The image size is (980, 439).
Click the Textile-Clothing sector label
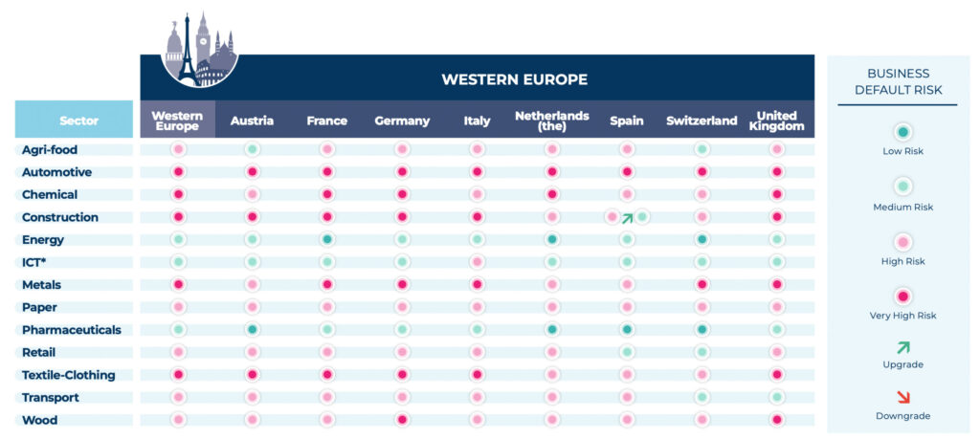click(68, 375)
